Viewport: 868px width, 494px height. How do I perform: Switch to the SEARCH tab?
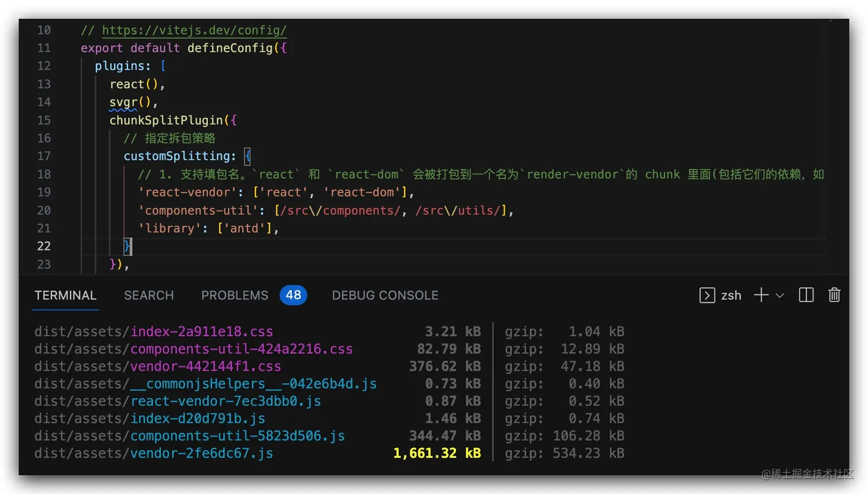pos(149,295)
